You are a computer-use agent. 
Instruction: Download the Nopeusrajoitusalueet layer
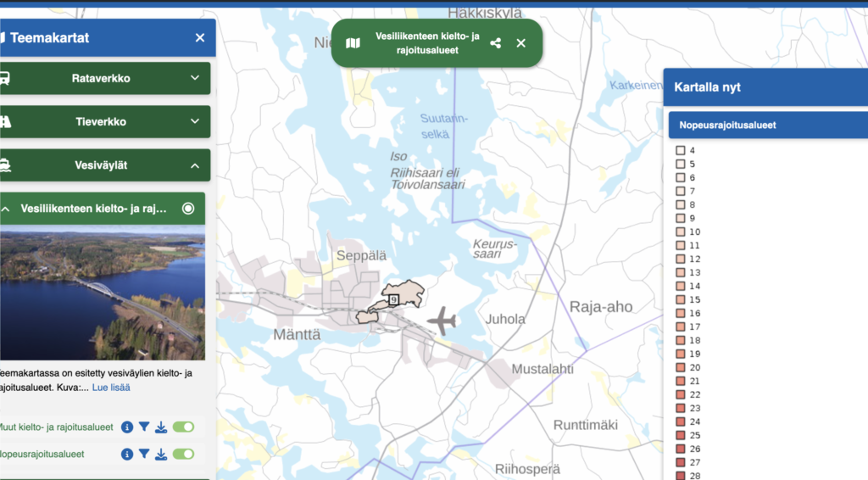(x=161, y=455)
